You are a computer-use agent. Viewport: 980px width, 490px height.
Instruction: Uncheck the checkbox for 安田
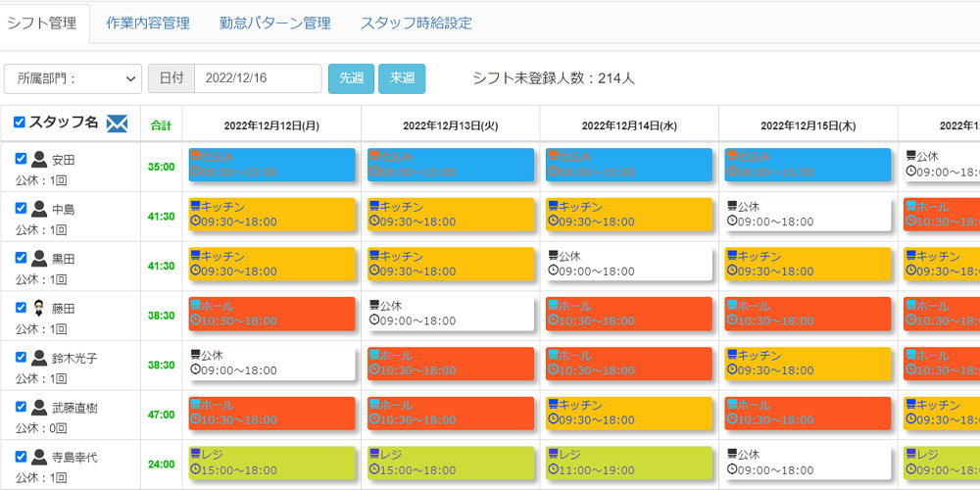[21, 158]
